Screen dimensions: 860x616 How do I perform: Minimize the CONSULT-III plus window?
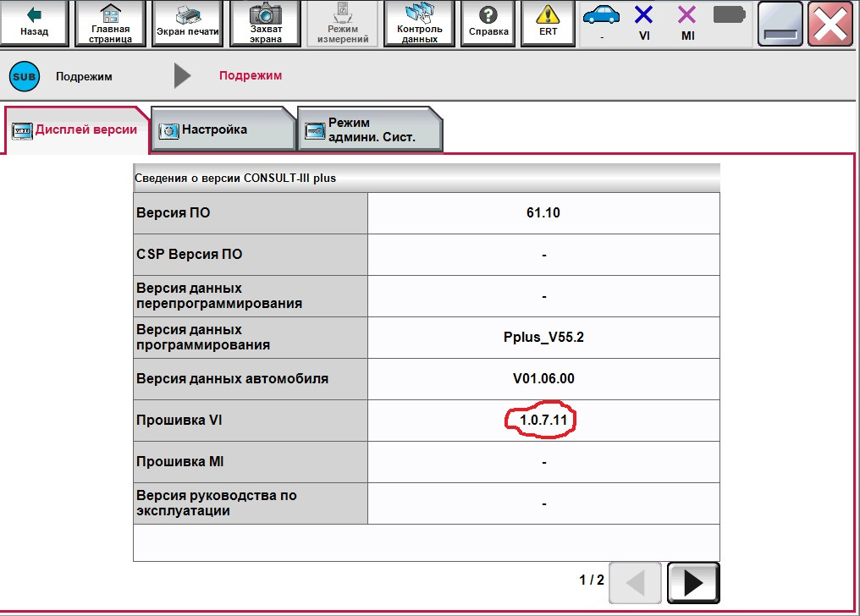point(780,23)
